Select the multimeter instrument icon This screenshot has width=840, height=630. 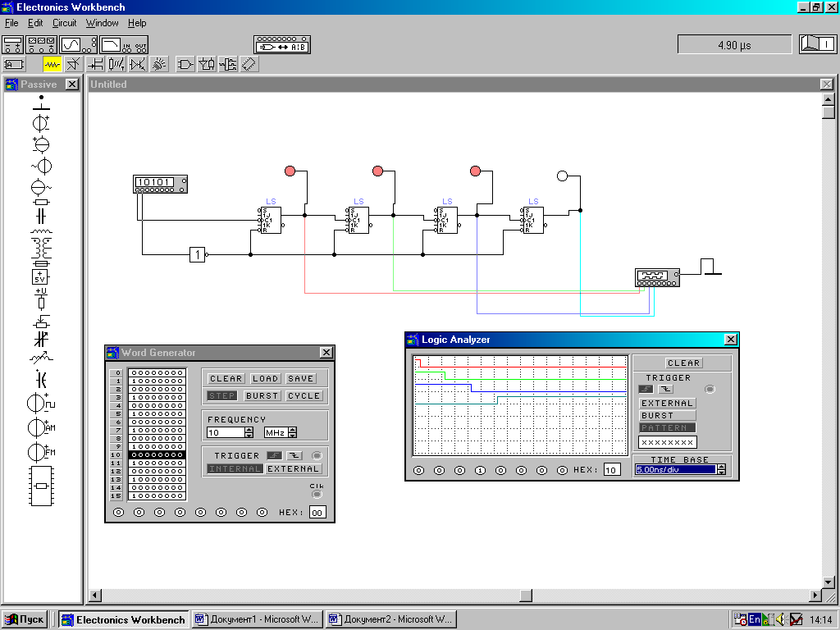[13, 45]
